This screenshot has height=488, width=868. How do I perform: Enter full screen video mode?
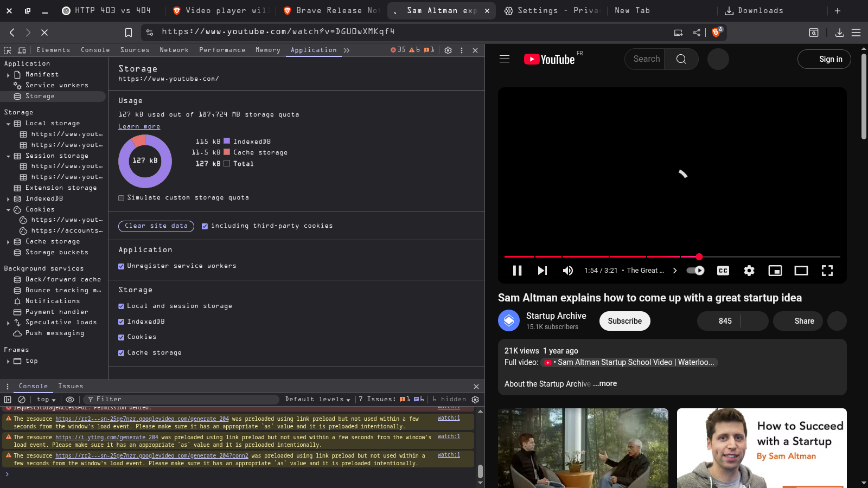[827, 271]
